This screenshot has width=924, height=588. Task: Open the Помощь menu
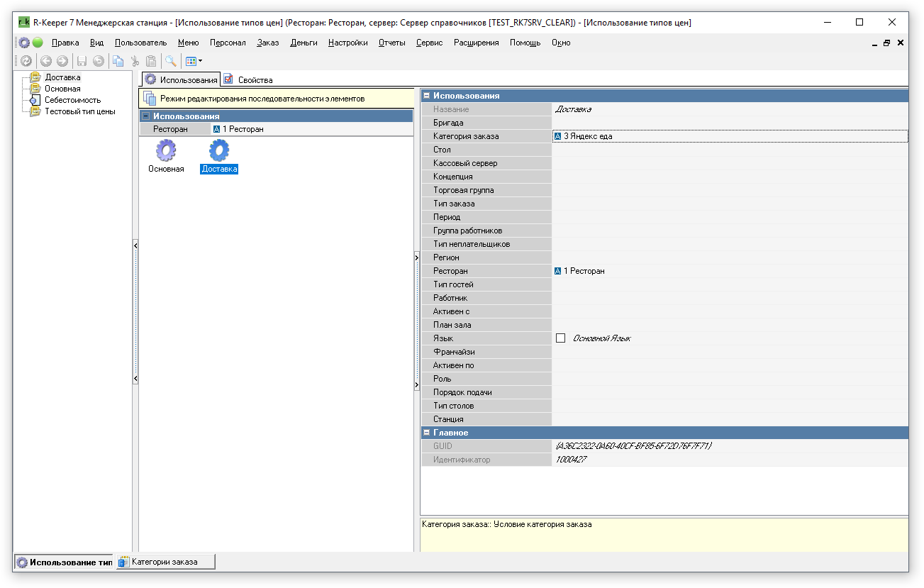(x=525, y=43)
